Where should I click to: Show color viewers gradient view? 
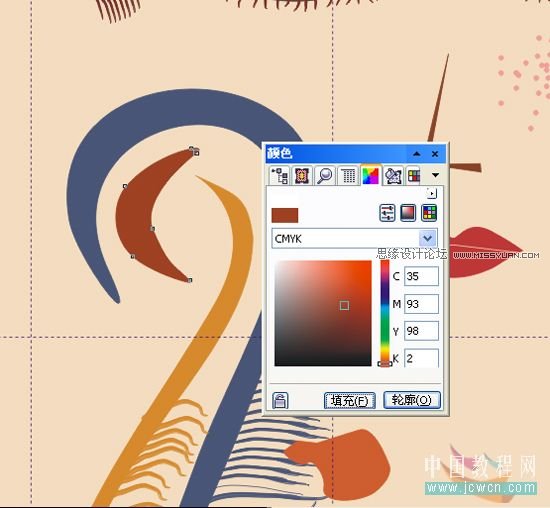pos(408,213)
